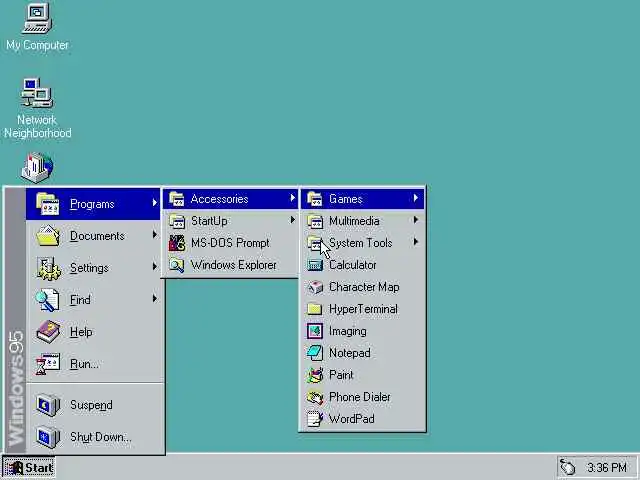Click the Find magnifier icon
640x480 pixels.
click(x=47, y=300)
